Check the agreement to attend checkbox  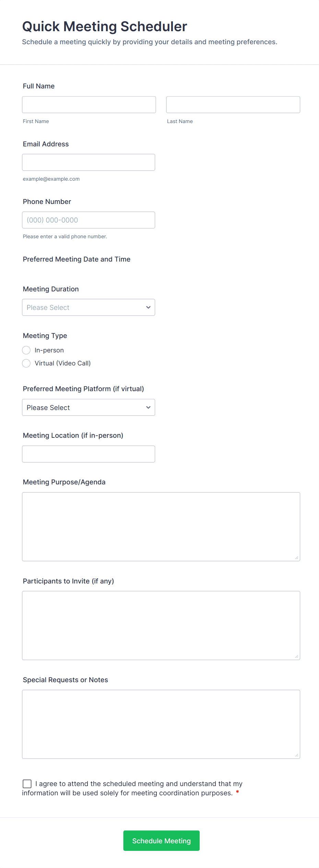pos(27,784)
